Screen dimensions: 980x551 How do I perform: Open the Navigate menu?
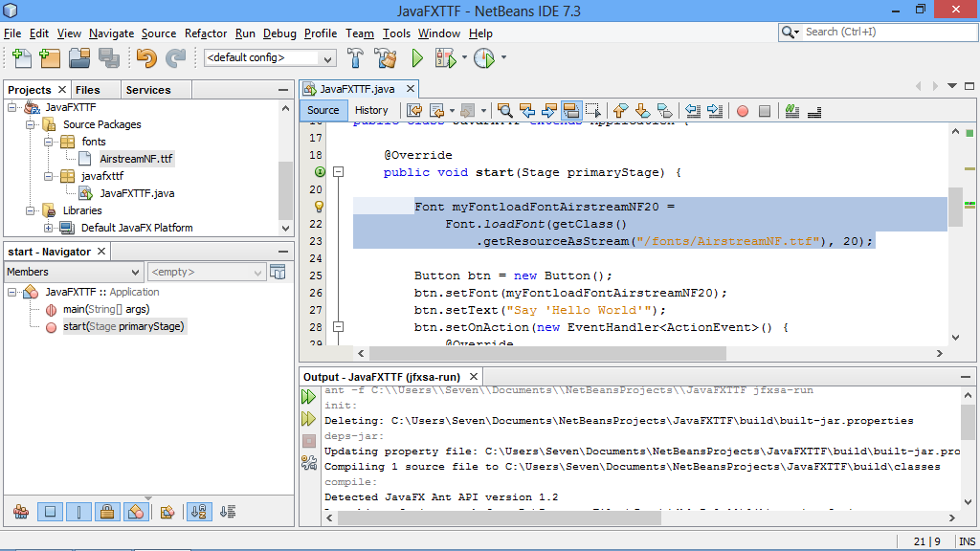click(x=111, y=33)
